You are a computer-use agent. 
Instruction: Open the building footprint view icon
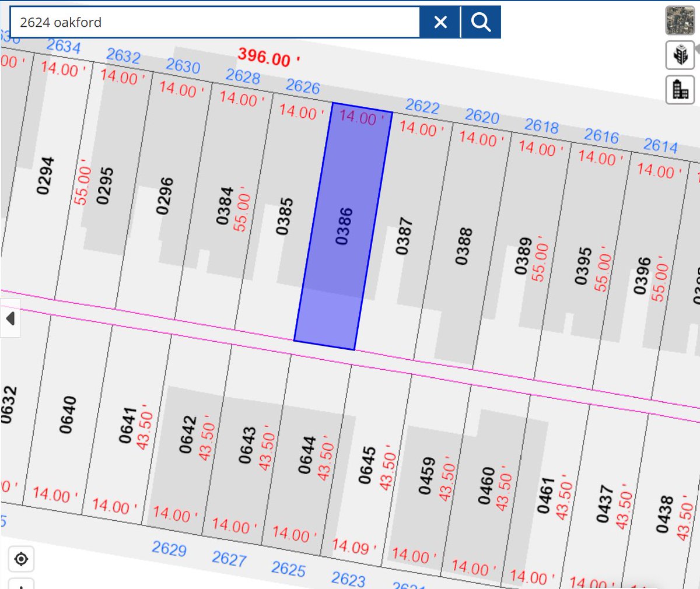coord(680,90)
